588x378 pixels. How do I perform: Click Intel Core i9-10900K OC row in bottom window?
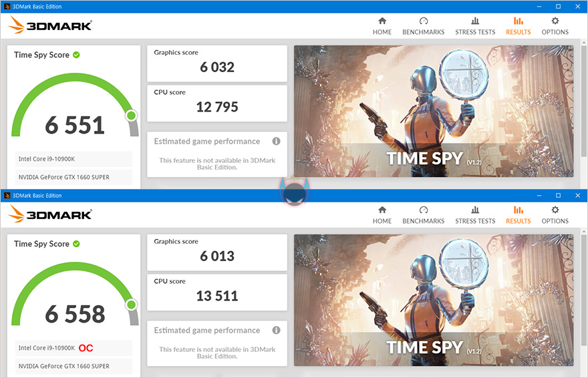click(x=73, y=348)
